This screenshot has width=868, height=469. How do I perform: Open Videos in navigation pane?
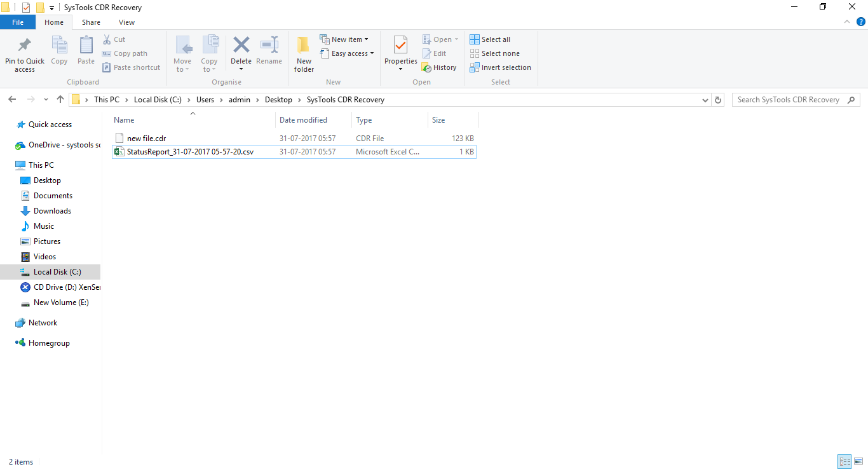click(44, 257)
